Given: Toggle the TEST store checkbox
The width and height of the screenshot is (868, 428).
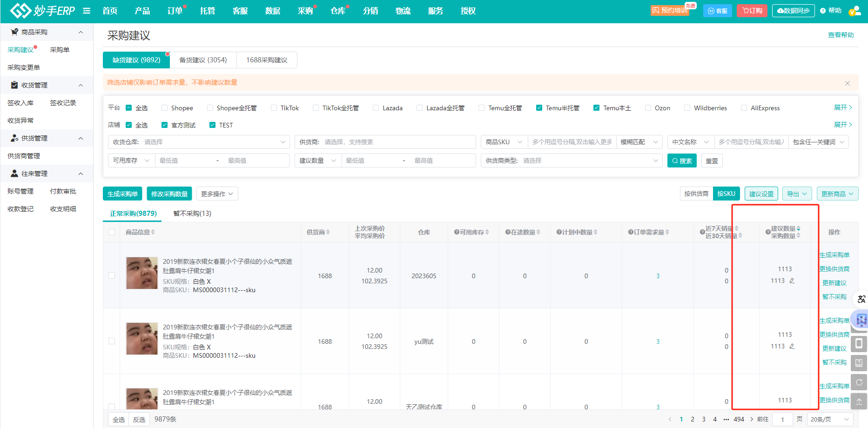Looking at the screenshot, I should point(213,125).
